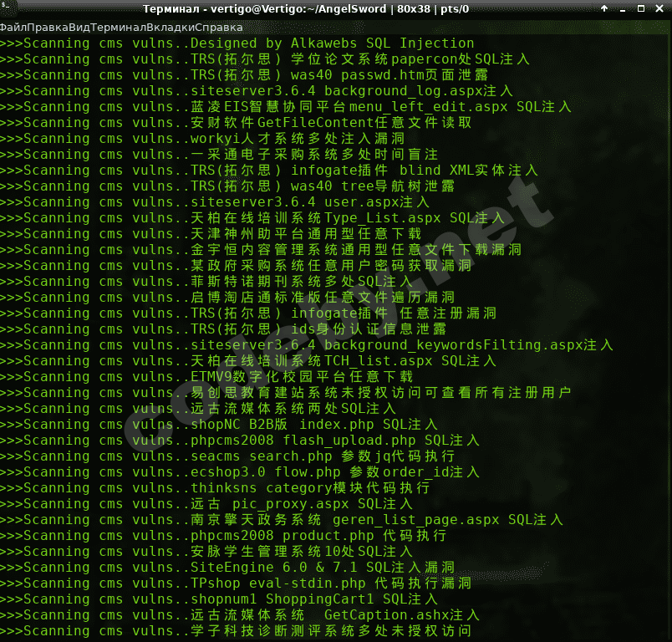Maximize the terminal window
Screen dimensions: 672x642
point(641,8)
